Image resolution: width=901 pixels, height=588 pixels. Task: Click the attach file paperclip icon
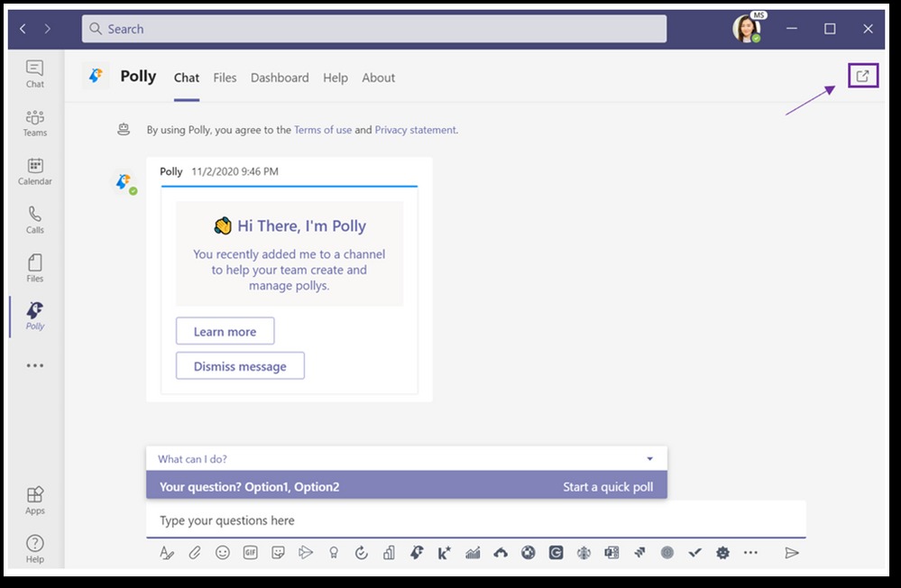click(x=195, y=553)
